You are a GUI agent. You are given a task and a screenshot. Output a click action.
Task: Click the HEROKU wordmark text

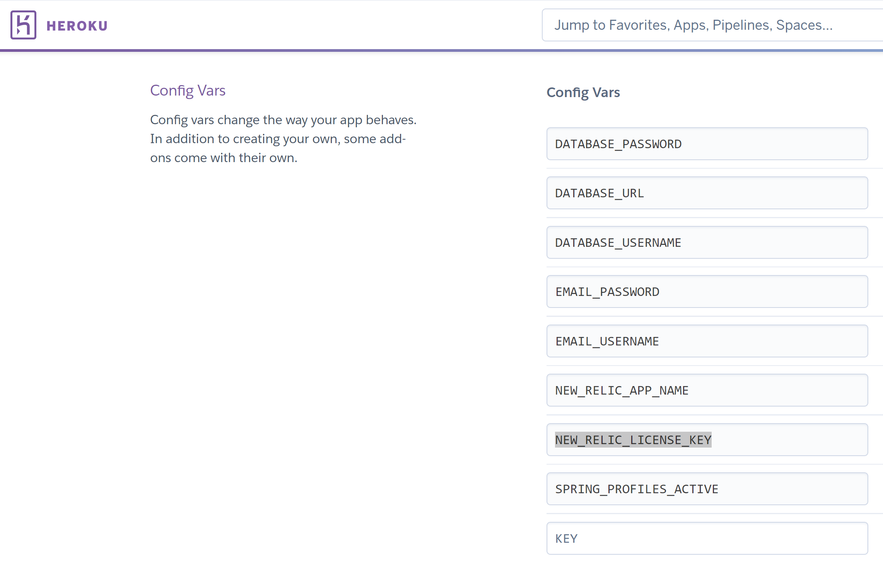click(77, 26)
